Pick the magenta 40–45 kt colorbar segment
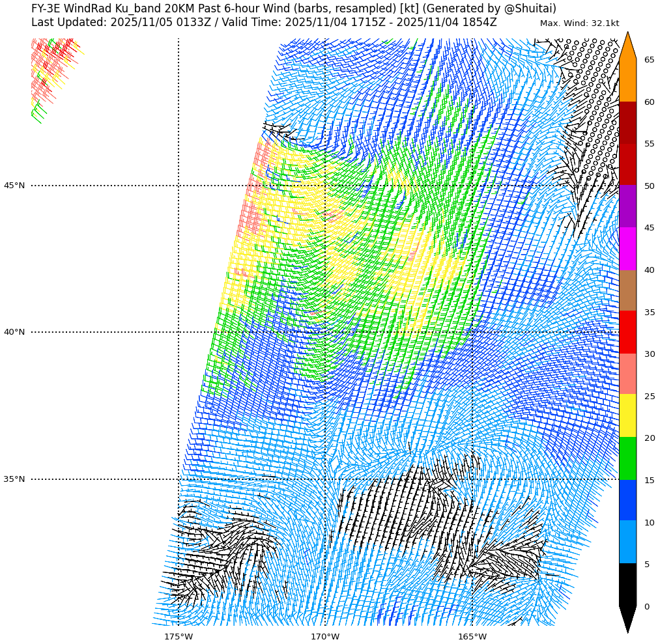Image resolution: width=658 pixels, height=644 pixels. point(627,249)
